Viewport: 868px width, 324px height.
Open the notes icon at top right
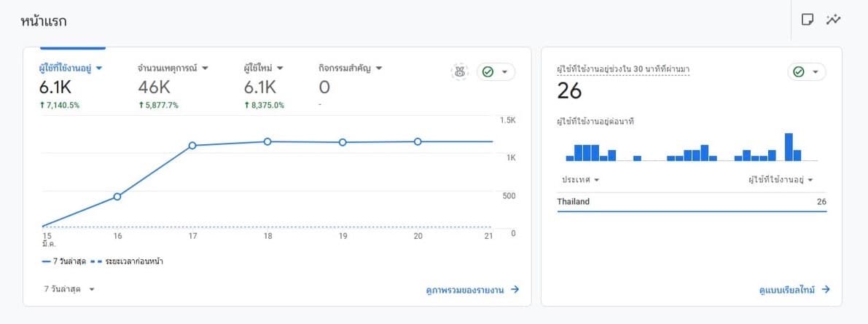click(x=808, y=20)
